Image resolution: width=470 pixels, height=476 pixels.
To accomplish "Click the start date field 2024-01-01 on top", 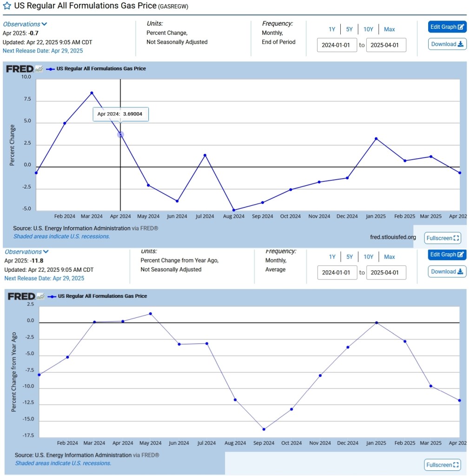I will pyautogui.click(x=337, y=45).
